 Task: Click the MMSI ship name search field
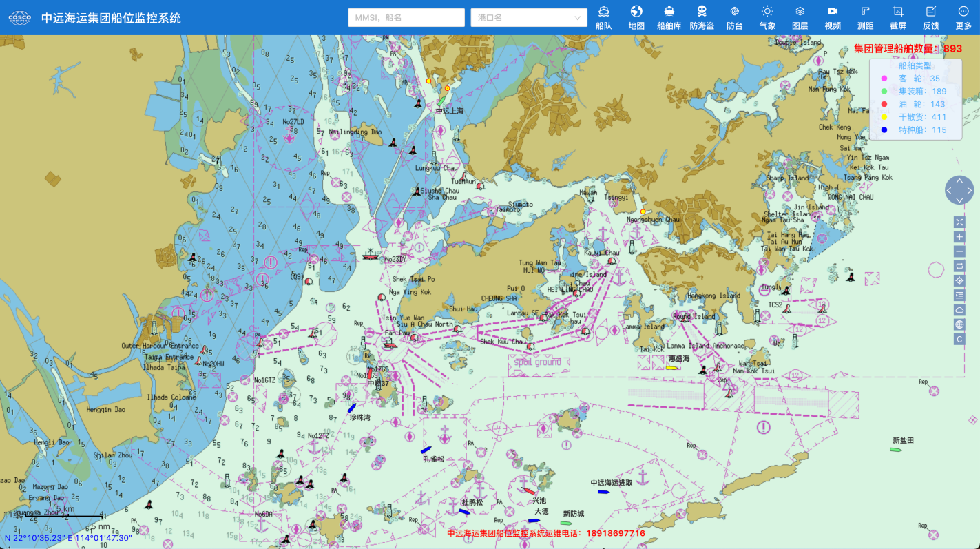click(x=406, y=18)
